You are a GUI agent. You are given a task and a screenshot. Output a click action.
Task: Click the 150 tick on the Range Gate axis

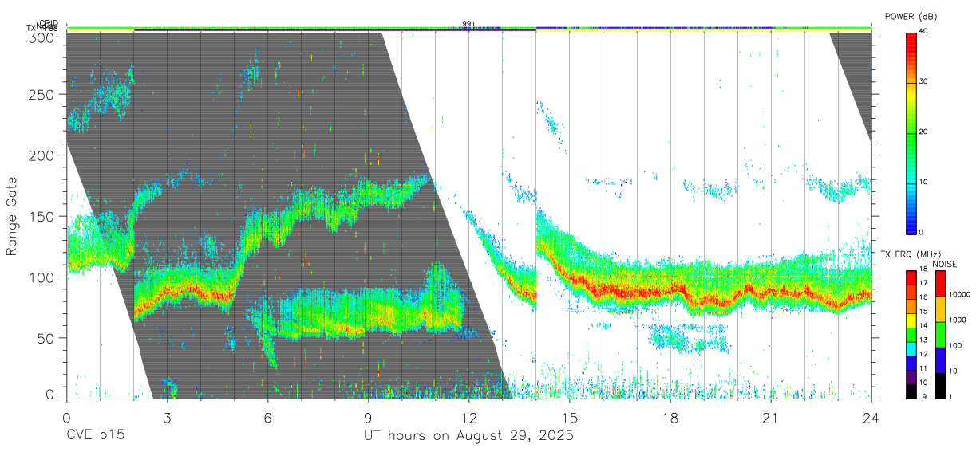[43, 216]
